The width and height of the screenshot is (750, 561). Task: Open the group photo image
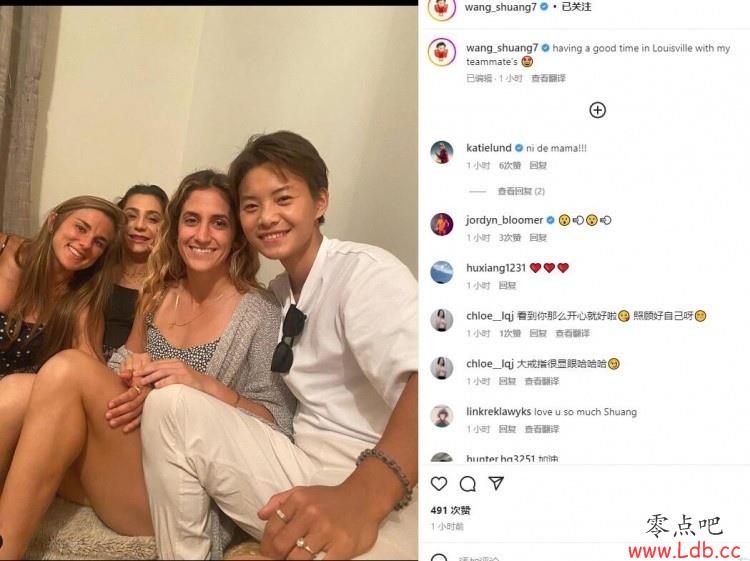point(209,283)
